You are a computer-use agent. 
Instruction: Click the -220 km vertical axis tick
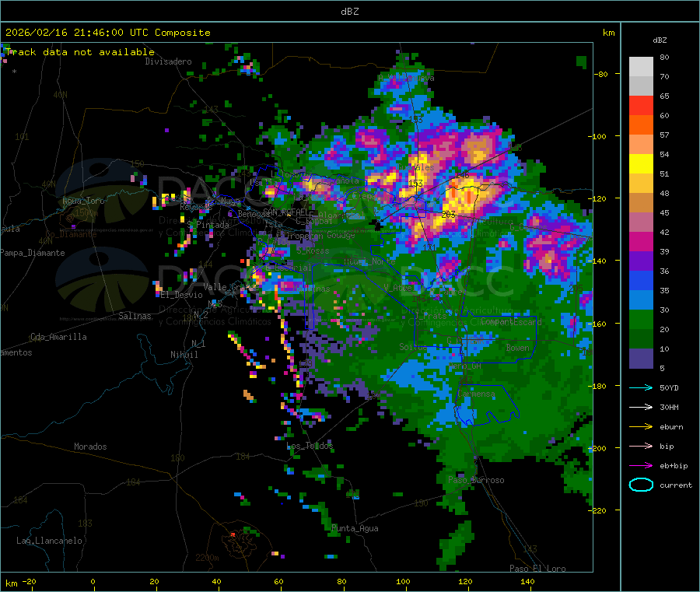click(599, 510)
